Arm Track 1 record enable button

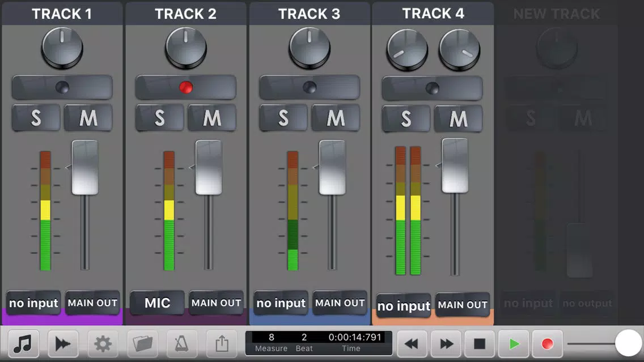tap(62, 87)
